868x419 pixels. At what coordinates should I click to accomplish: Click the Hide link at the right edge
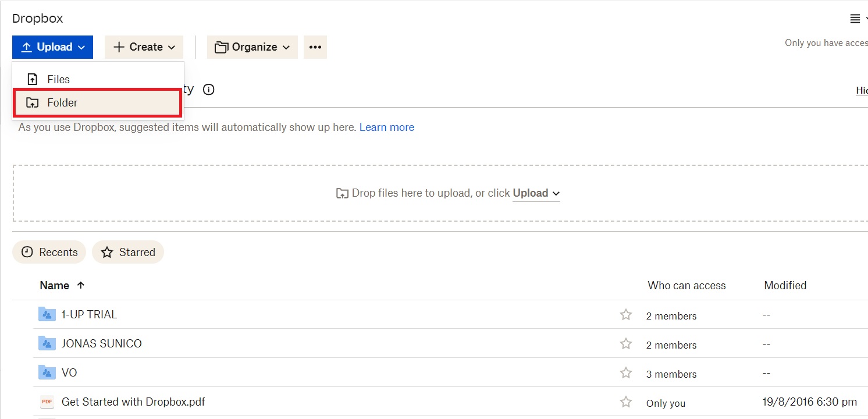click(862, 90)
